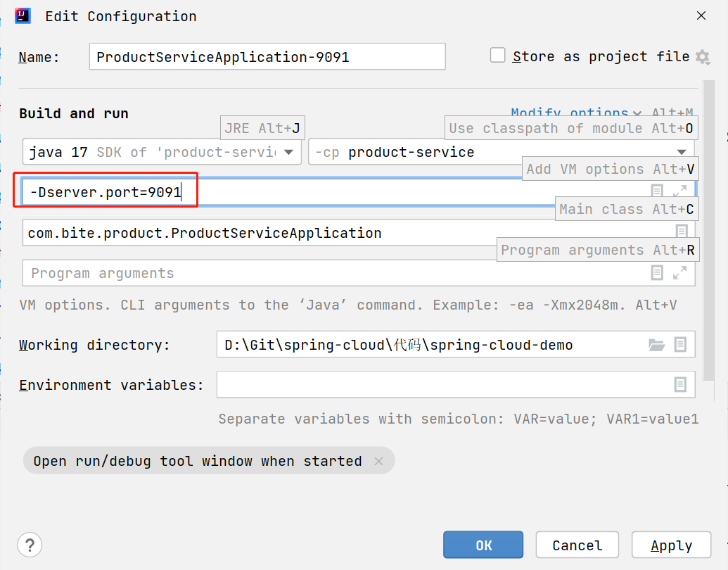The width and height of the screenshot is (728, 570).
Task: Click the OK button
Action: (483, 545)
